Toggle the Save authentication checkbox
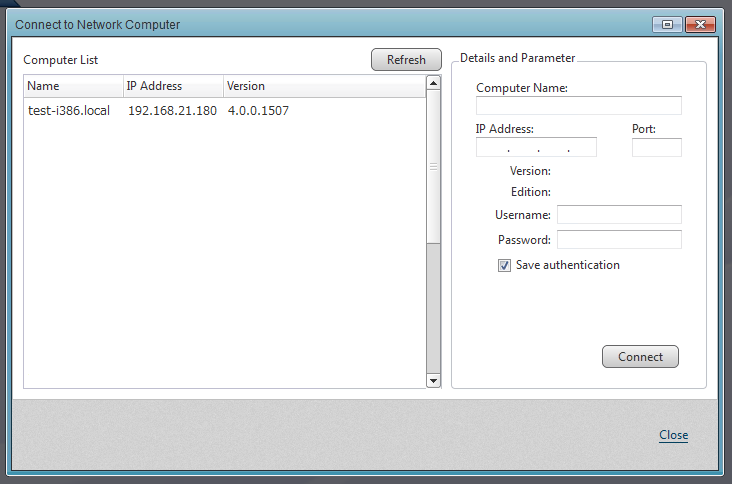732x484 pixels. (x=504, y=266)
